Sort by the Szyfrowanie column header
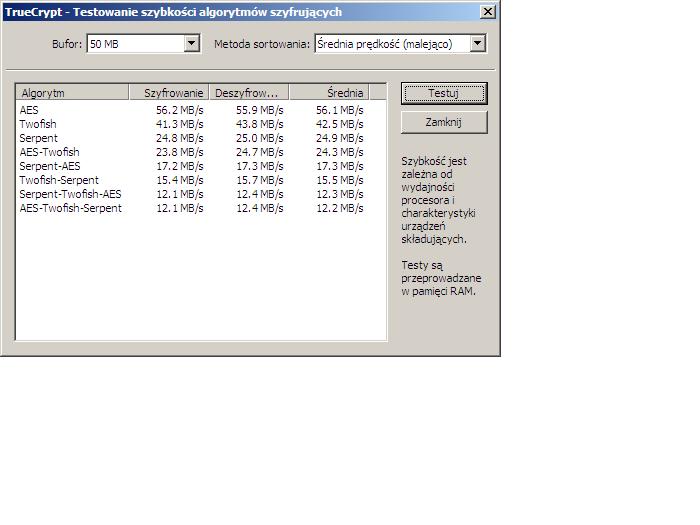This screenshot has width=700, height=525. [169, 92]
